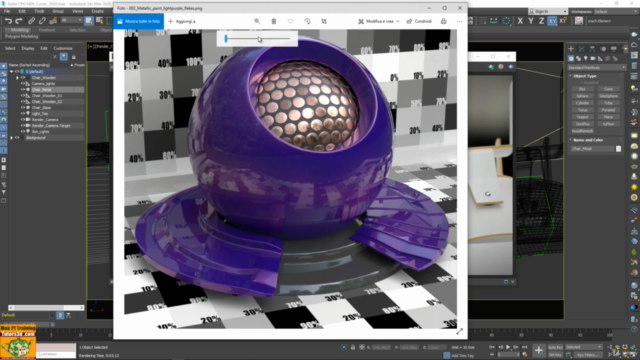Image resolution: width=640 pixels, height=360 pixels.
Task: Constrain to the Y axis
Action: tap(531, 21)
